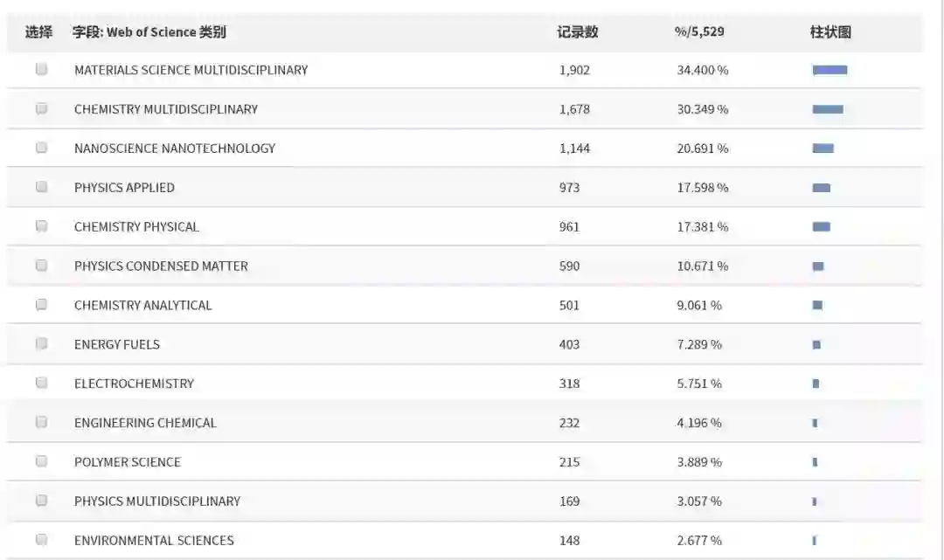Enable the Physics Applied checkbox
Screen dimensions: 944x560
click(x=41, y=186)
